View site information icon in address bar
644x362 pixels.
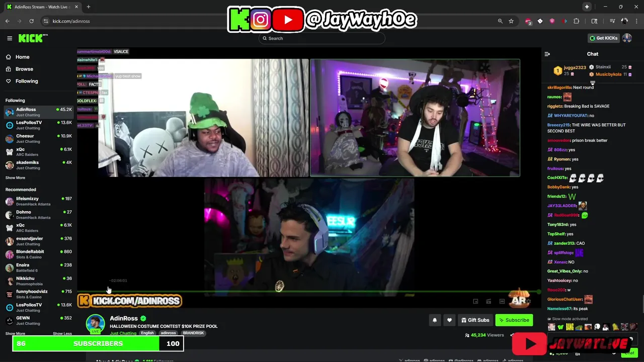click(46, 21)
